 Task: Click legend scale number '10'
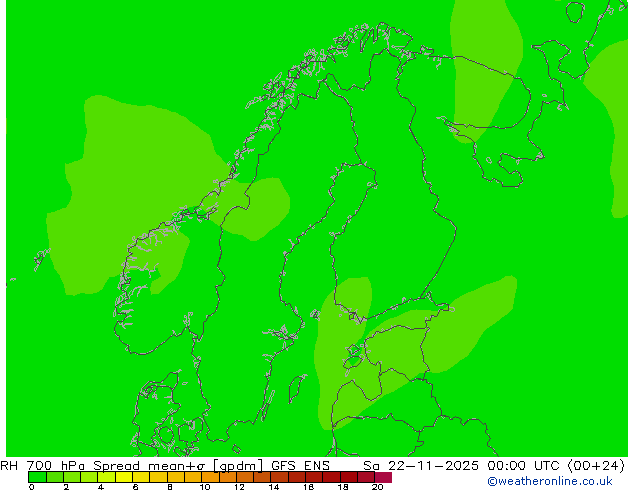pyautogui.click(x=205, y=487)
